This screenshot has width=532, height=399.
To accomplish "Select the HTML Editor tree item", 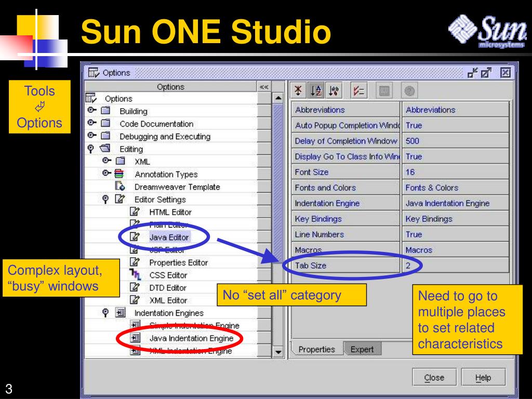I will (x=170, y=212).
